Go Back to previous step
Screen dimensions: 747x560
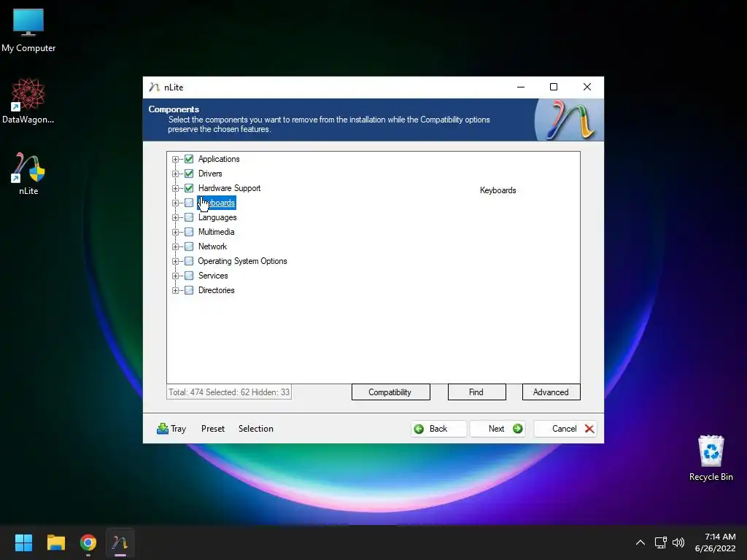tap(438, 429)
